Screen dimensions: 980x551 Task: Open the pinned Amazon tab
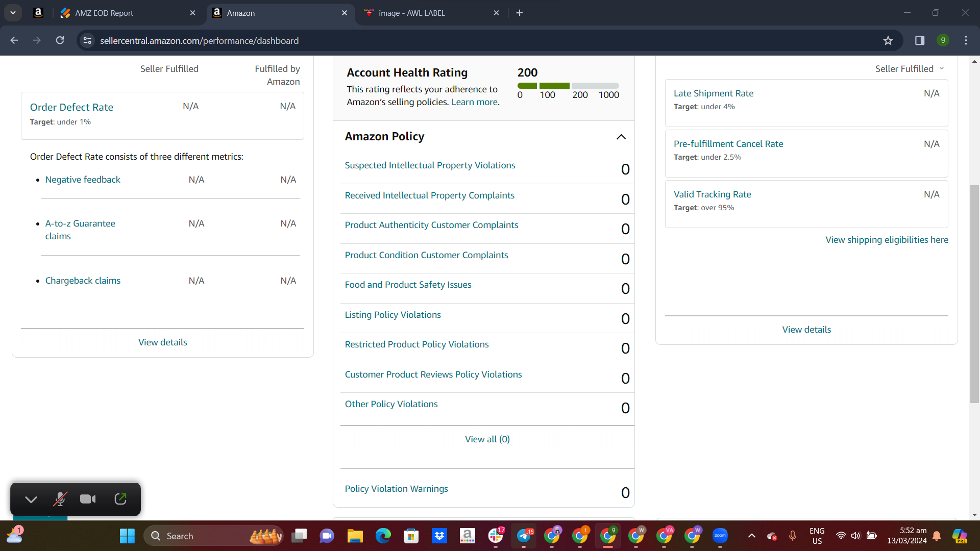(x=38, y=13)
